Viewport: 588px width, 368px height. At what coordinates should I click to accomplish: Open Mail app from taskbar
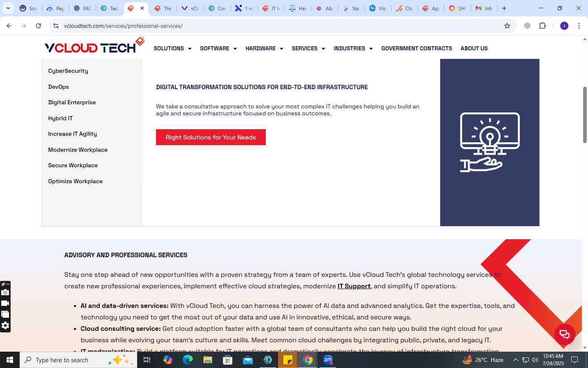tap(248, 360)
